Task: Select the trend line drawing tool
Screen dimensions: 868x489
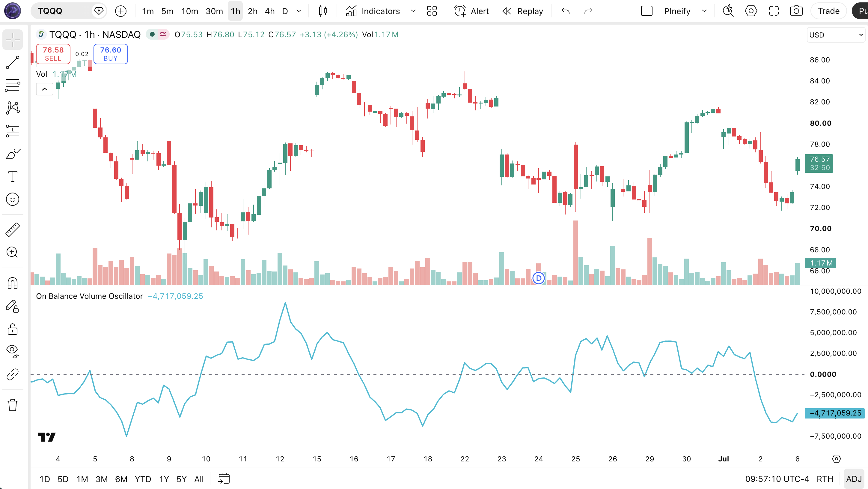Action: [13, 63]
